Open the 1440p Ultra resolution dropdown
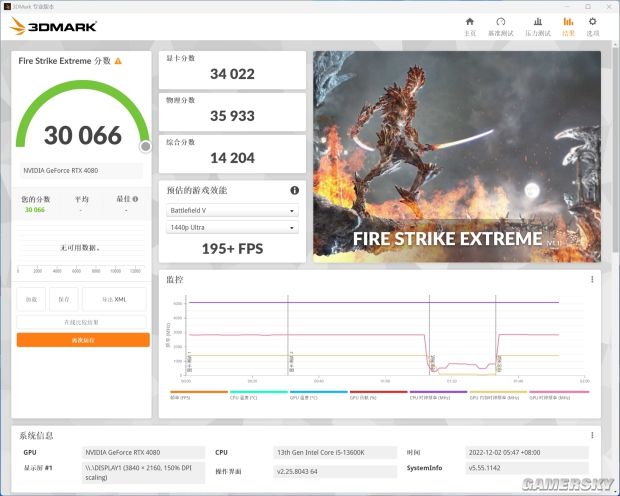The height and width of the screenshot is (496, 620). click(x=232, y=227)
